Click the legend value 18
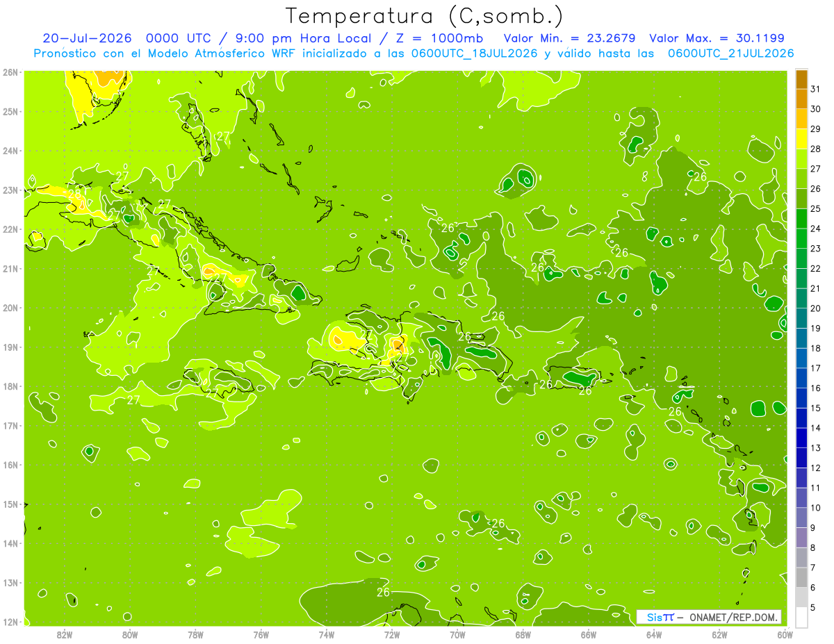 pos(816,348)
